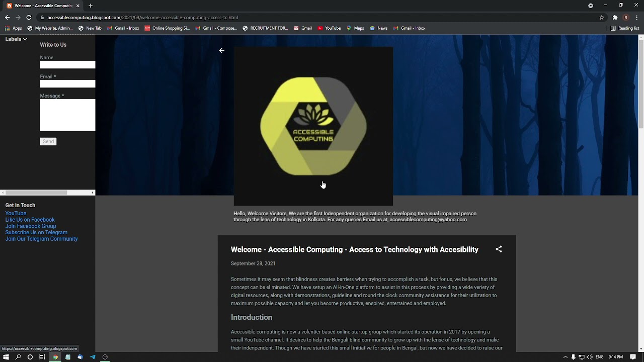Open the Thunderbird taskbar icon
Viewport: 644px width, 362px height.
click(x=80, y=357)
